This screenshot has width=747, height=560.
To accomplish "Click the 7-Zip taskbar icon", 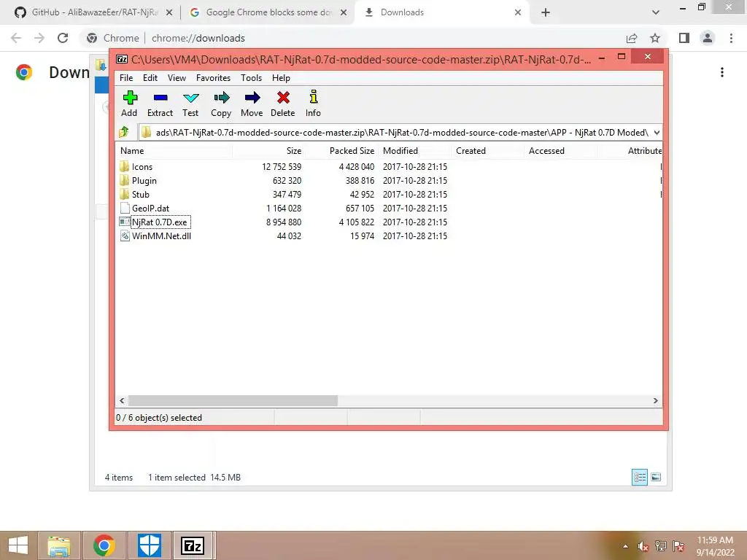I will (193, 545).
